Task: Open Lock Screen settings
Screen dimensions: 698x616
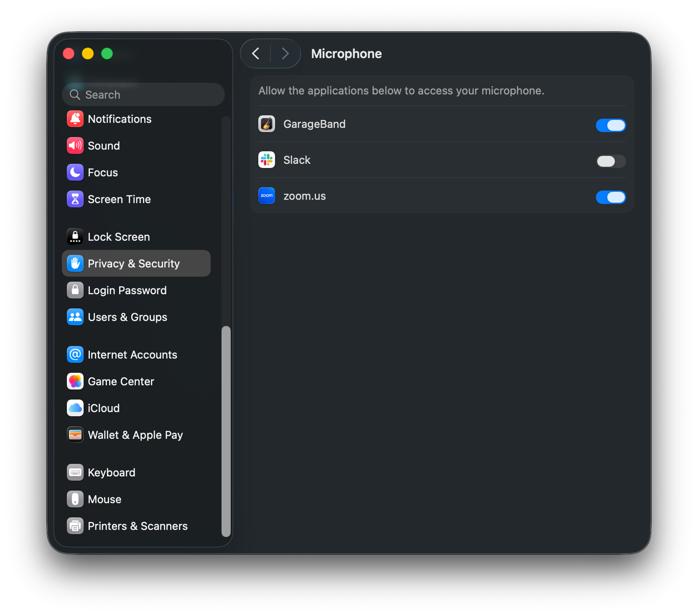Action: [x=119, y=237]
